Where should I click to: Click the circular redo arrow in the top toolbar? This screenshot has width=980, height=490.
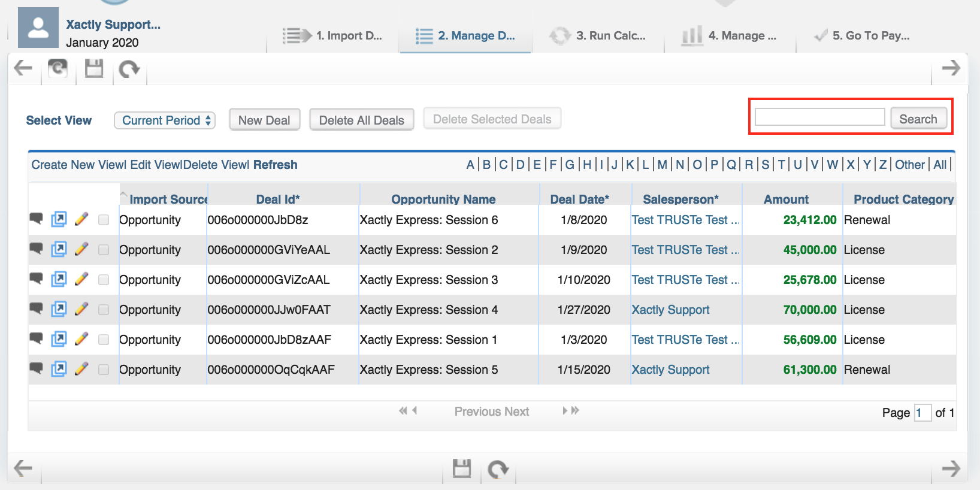coord(129,69)
